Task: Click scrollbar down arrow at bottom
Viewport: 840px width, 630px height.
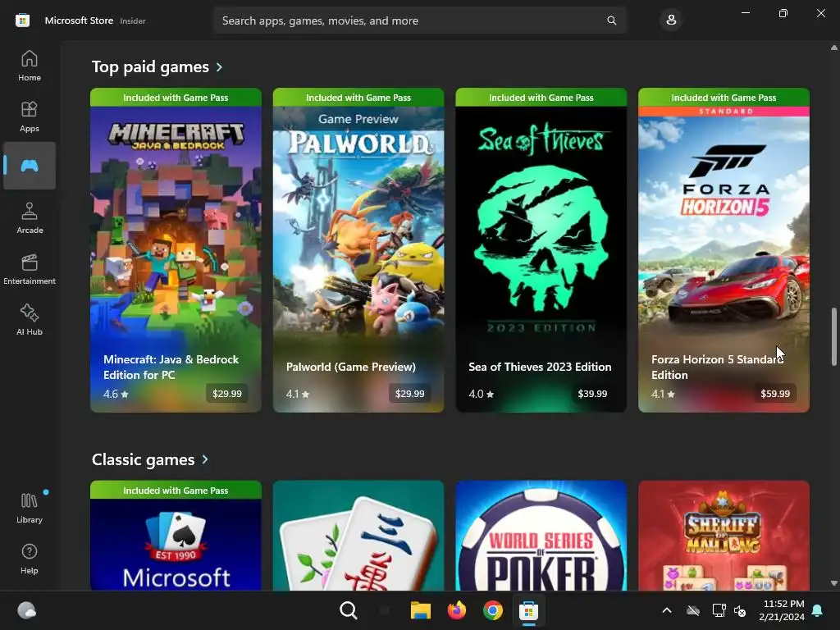Action: point(833,583)
